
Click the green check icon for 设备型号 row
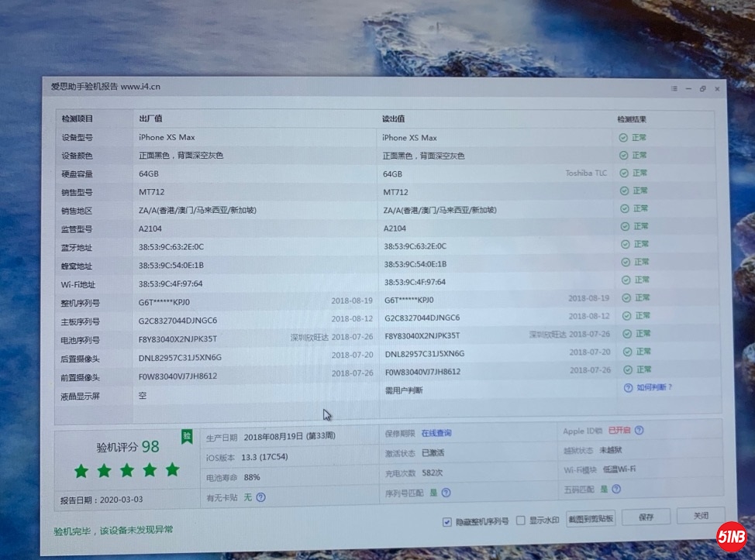click(x=623, y=137)
